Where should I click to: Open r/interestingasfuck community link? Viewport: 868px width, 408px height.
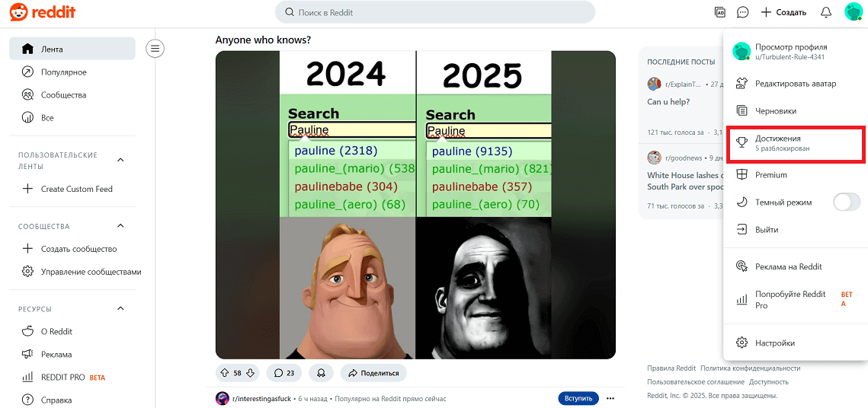(x=263, y=398)
